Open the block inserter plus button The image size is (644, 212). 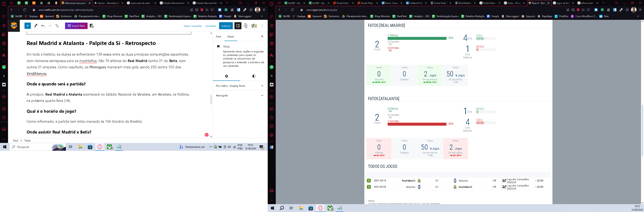28,26
